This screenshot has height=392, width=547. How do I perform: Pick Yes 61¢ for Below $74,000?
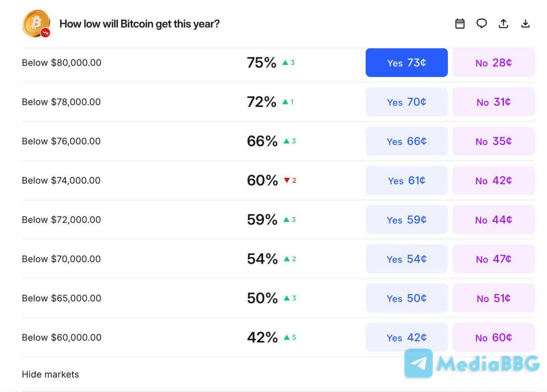click(x=406, y=181)
